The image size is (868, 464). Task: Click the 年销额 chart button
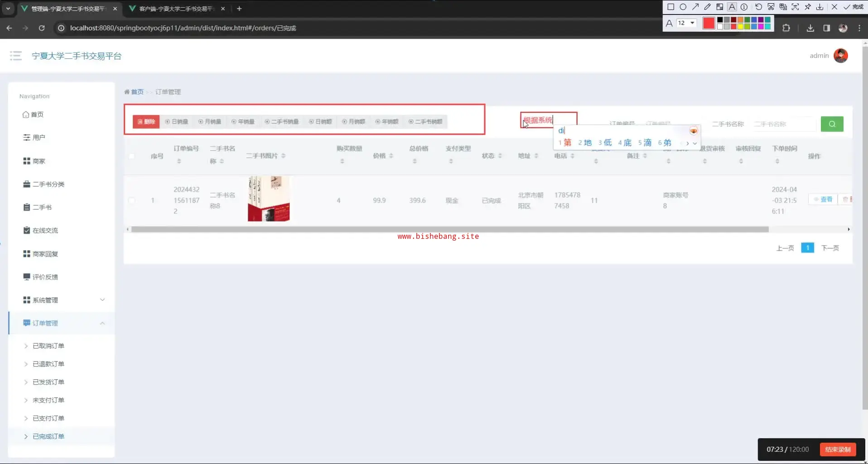pos(387,121)
